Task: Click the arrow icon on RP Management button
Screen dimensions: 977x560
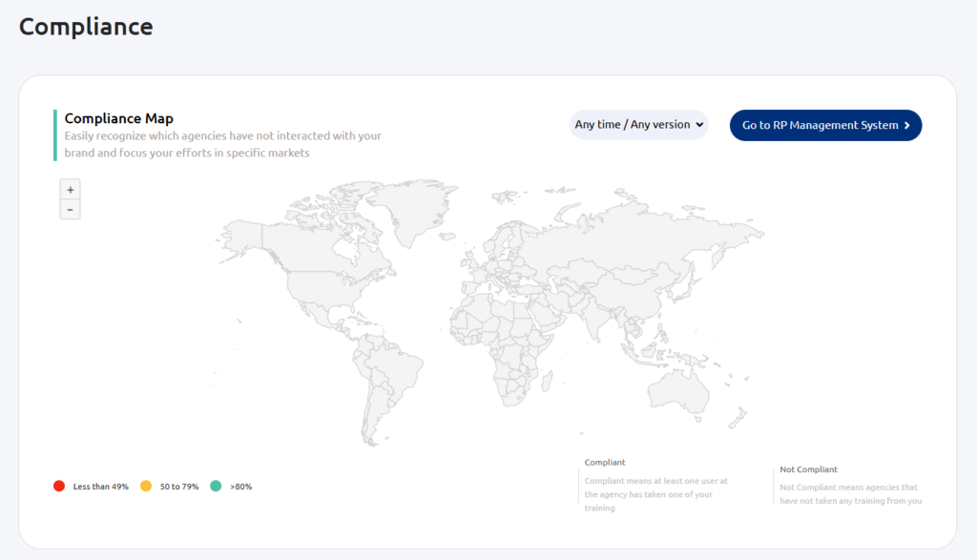Action: (x=906, y=125)
